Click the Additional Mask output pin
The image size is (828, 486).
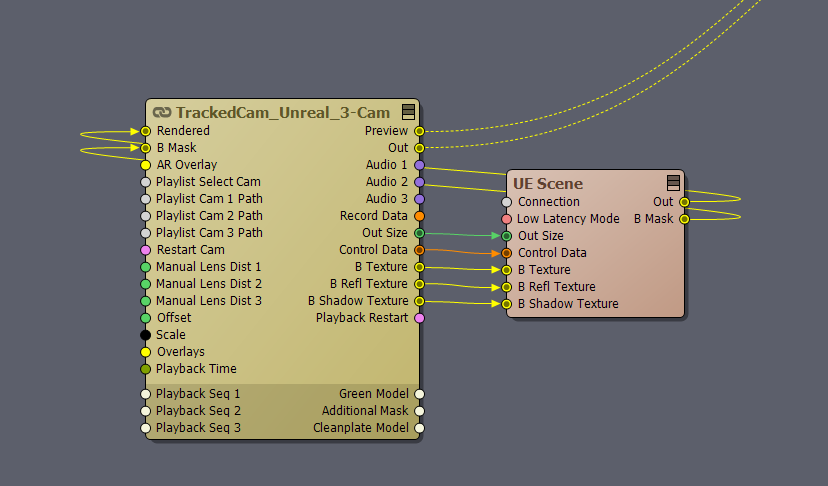[x=419, y=411]
